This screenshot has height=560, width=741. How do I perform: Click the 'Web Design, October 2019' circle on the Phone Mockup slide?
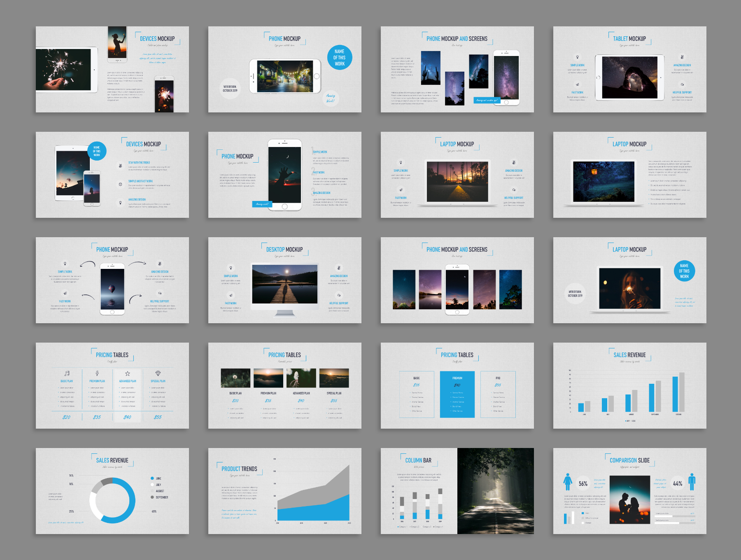point(230,89)
